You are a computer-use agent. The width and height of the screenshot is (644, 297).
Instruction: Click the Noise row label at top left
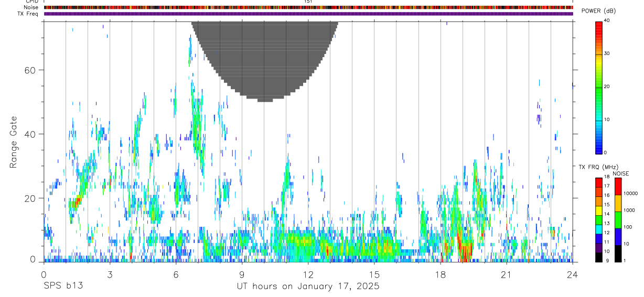point(31,7)
